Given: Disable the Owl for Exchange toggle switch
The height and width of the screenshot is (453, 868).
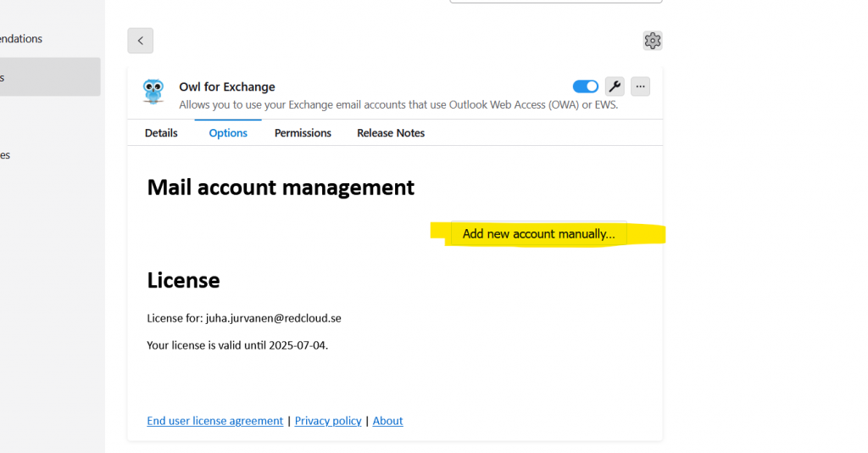Looking at the screenshot, I should (x=585, y=87).
